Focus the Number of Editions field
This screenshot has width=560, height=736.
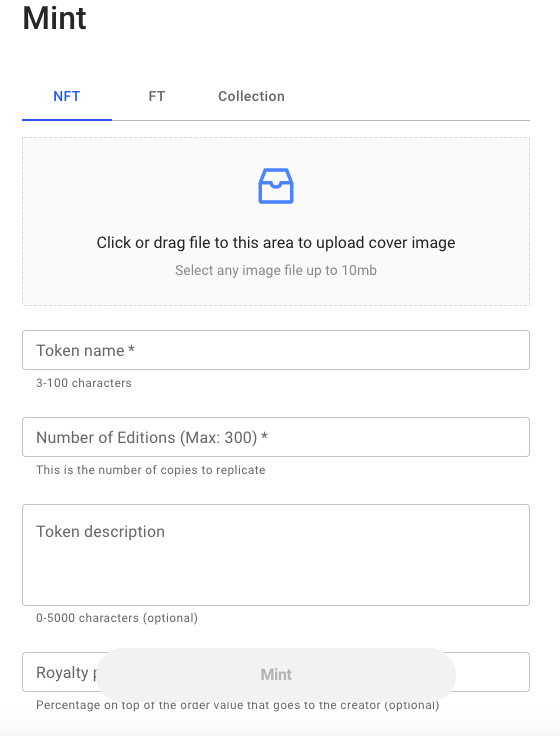coord(276,437)
